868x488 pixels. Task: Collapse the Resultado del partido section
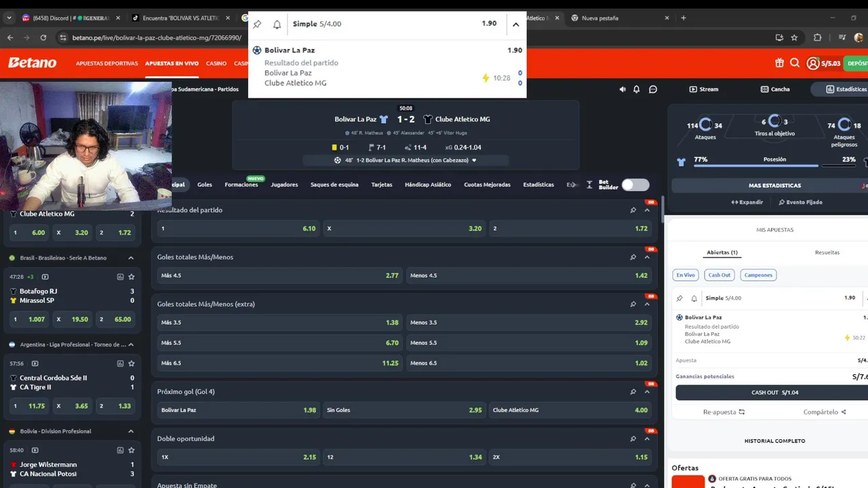coord(647,210)
